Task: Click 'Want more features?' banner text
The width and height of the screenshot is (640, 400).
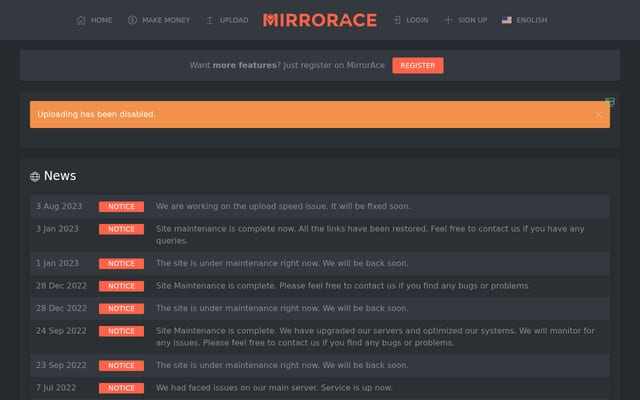Action: coord(287,65)
